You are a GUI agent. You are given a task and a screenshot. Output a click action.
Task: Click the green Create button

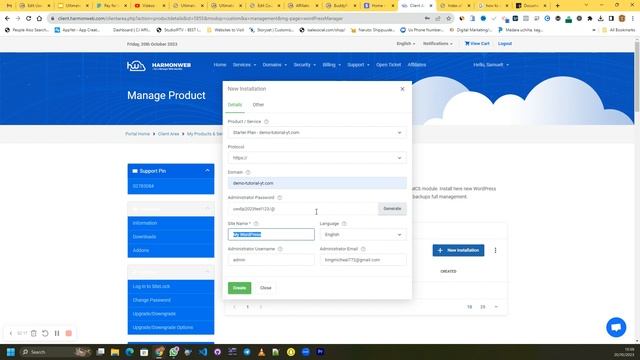pyautogui.click(x=239, y=288)
